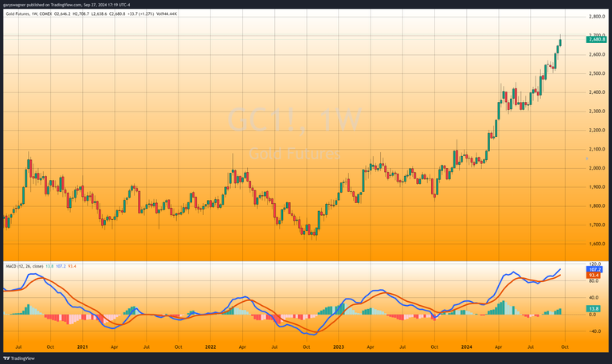Click the green 2,680.8 current price tag
612x364 pixels.
pos(596,39)
